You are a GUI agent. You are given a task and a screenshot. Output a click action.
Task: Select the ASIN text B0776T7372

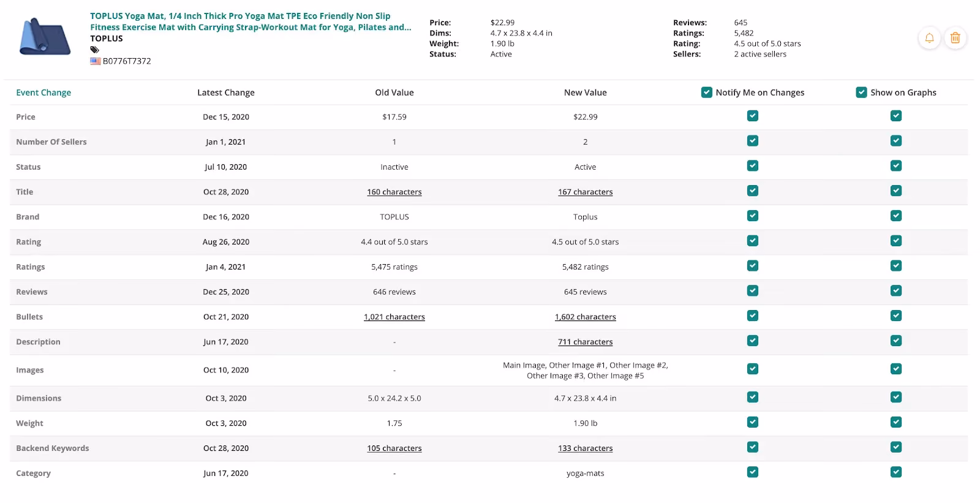[x=127, y=61]
